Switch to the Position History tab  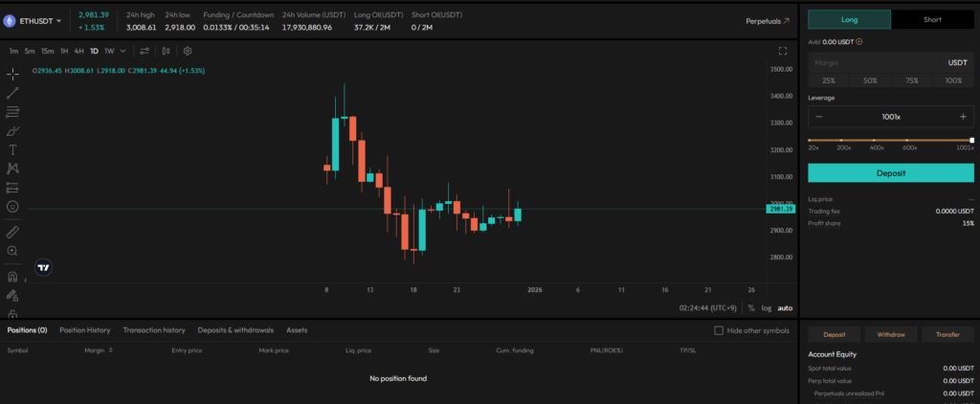pos(84,330)
